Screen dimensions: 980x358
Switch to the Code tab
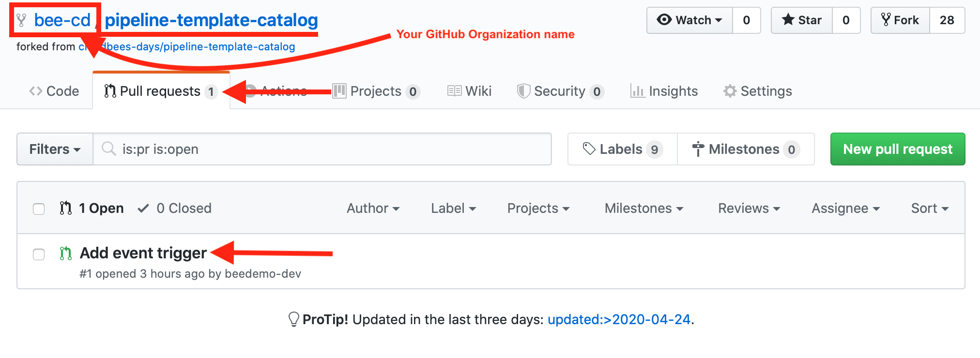(54, 91)
